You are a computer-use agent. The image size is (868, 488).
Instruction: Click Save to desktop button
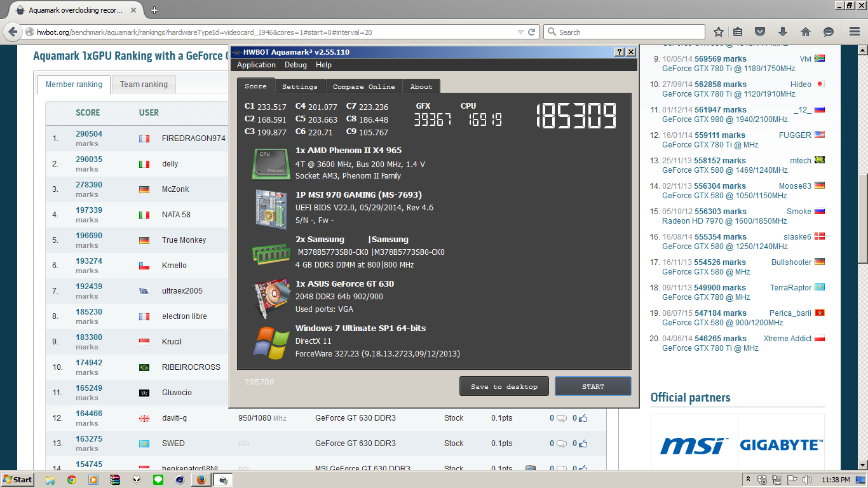[504, 386]
